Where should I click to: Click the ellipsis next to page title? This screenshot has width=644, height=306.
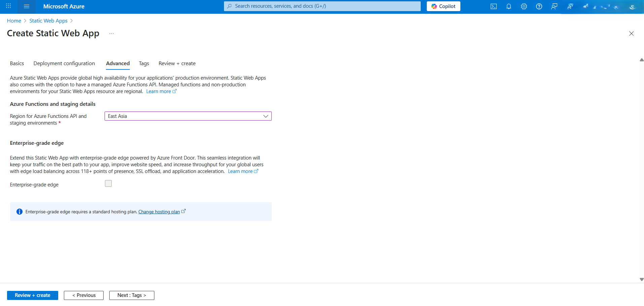point(112,34)
